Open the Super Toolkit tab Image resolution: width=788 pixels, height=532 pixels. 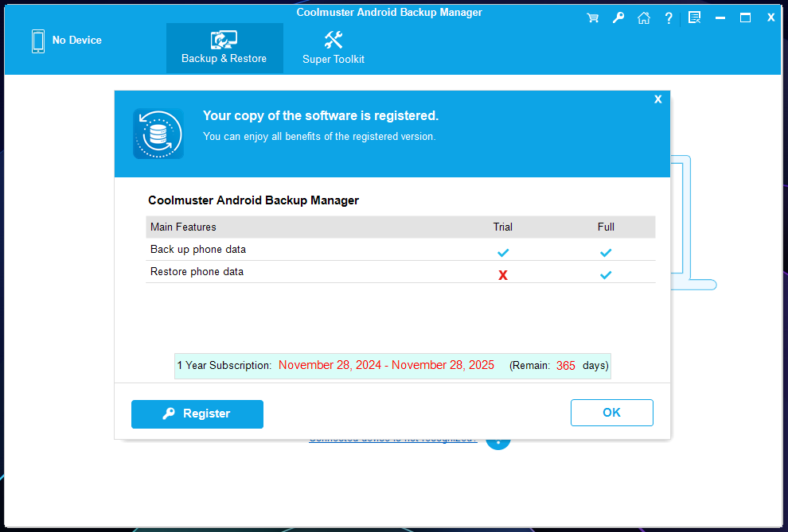click(334, 49)
